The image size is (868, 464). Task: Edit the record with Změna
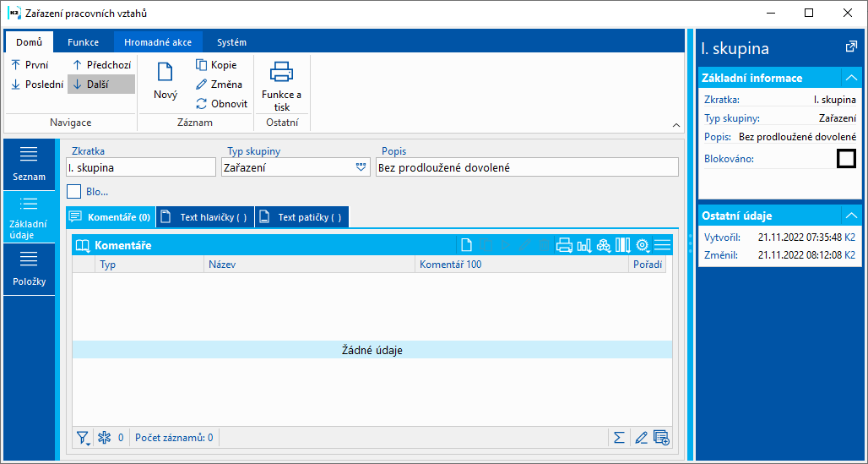(220, 85)
